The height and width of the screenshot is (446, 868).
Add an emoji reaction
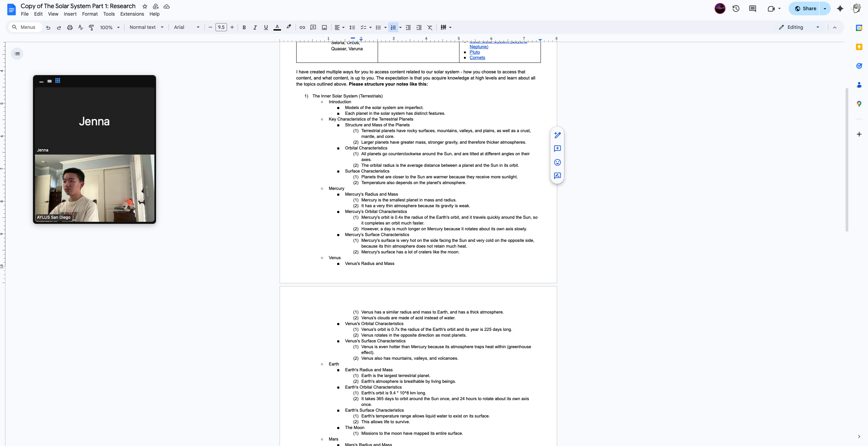[557, 162]
